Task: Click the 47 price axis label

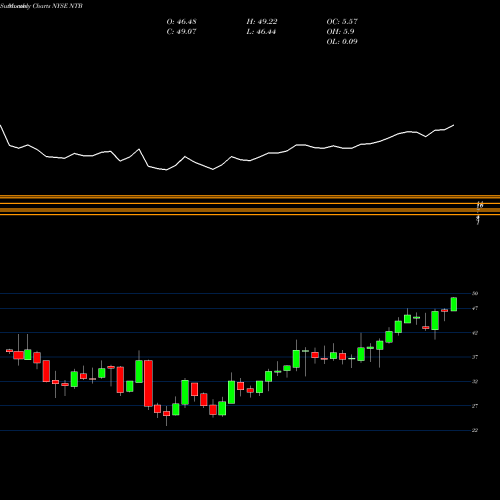Action: 475,308
